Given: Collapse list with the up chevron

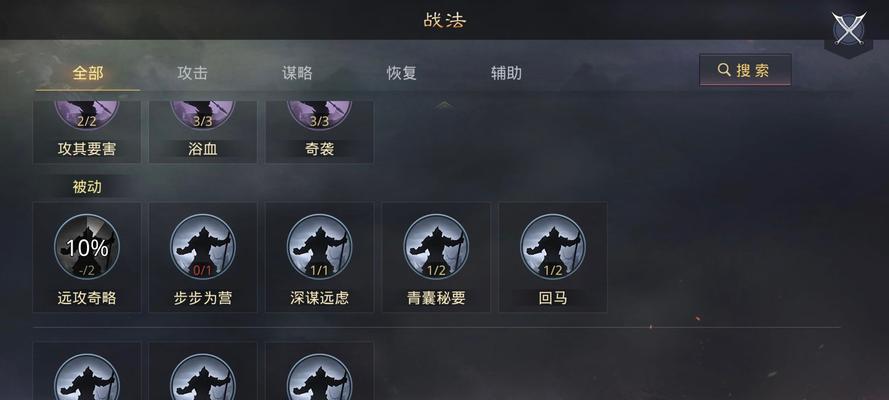Looking at the screenshot, I should pos(444,105).
